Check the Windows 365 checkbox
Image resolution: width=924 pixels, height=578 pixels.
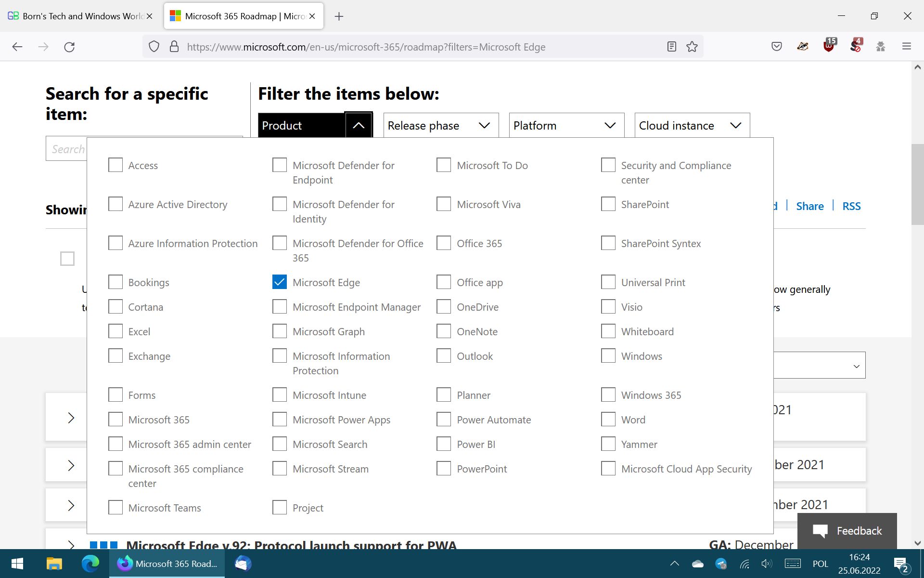pyautogui.click(x=608, y=394)
